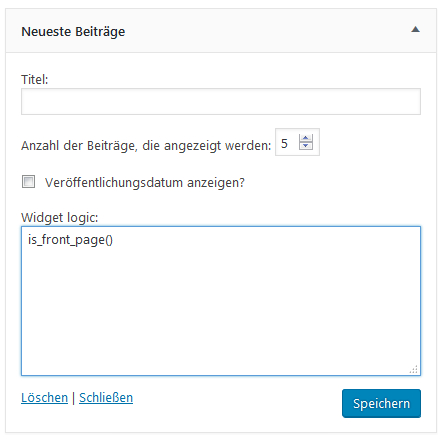Enable Veröffentlichungsdatum anzeigen checkbox

(28, 182)
